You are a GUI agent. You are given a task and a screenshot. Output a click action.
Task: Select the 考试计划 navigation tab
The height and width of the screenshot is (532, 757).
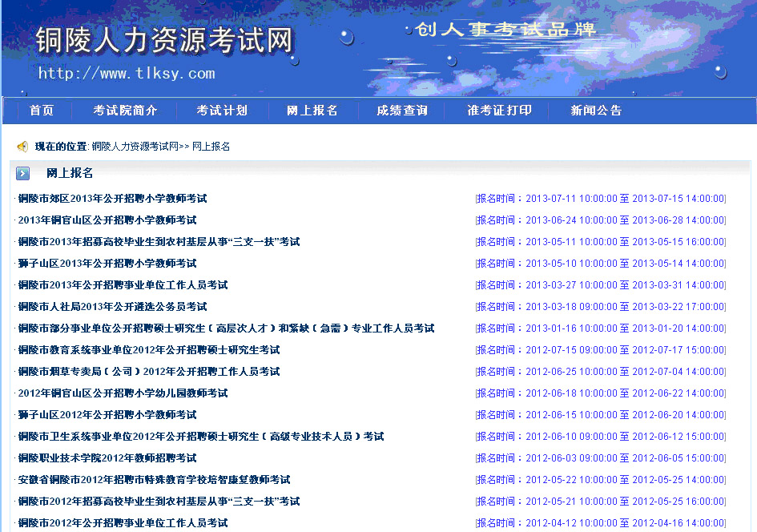pyautogui.click(x=222, y=111)
